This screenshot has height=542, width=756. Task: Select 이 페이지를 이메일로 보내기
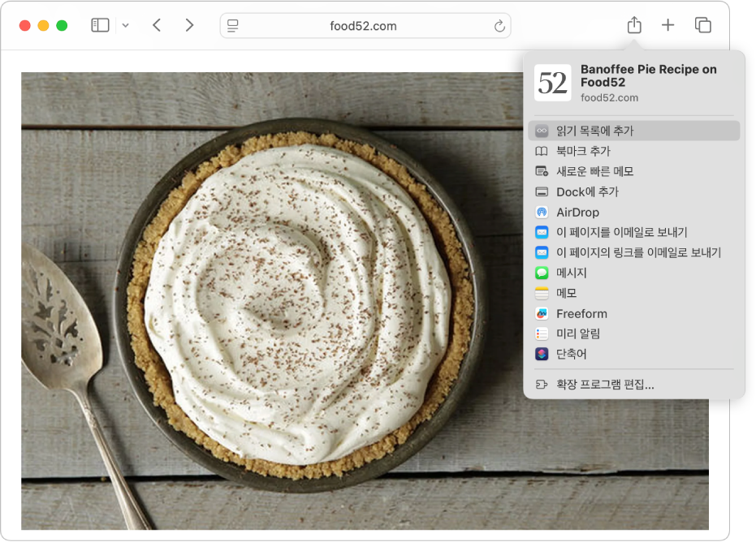pyautogui.click(x=633, y=232)
